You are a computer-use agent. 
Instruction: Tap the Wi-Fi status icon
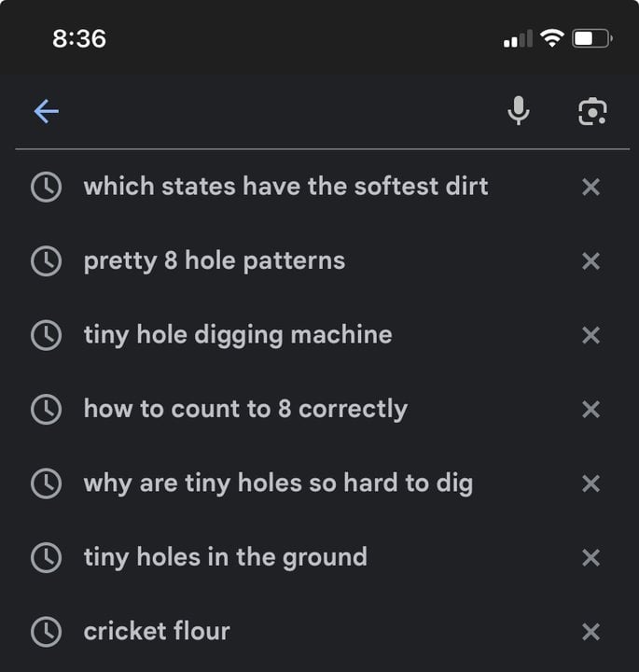(552, 38)
